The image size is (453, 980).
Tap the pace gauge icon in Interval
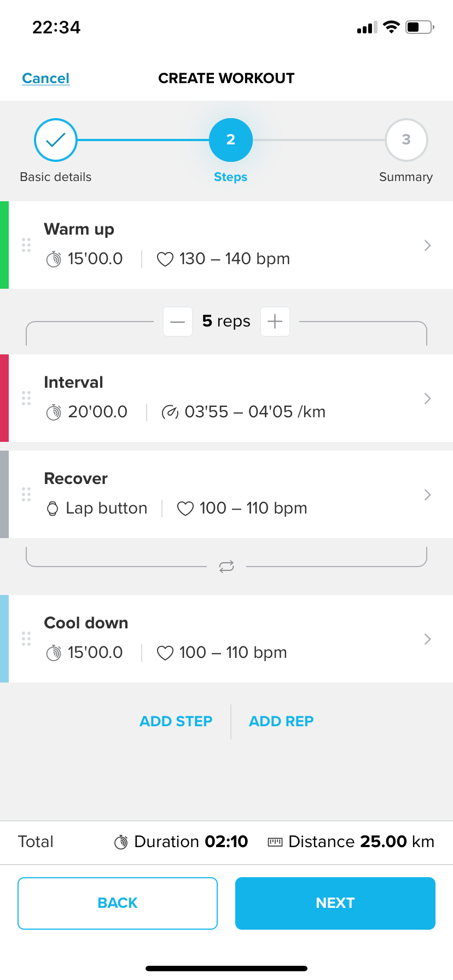pyautogui.click(x=170, y=412)
